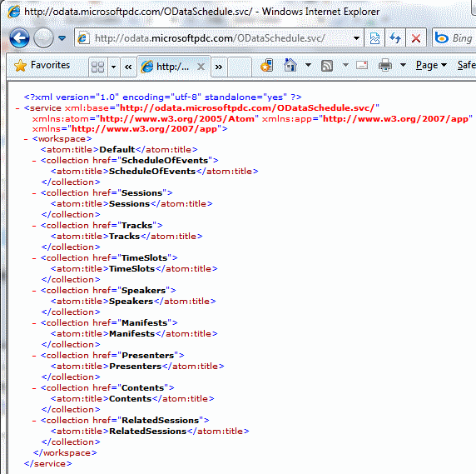The height and width of the screenshot is (474, 476).
Task: Click the closing </workspace> tag
Action: tap(65, 453)
